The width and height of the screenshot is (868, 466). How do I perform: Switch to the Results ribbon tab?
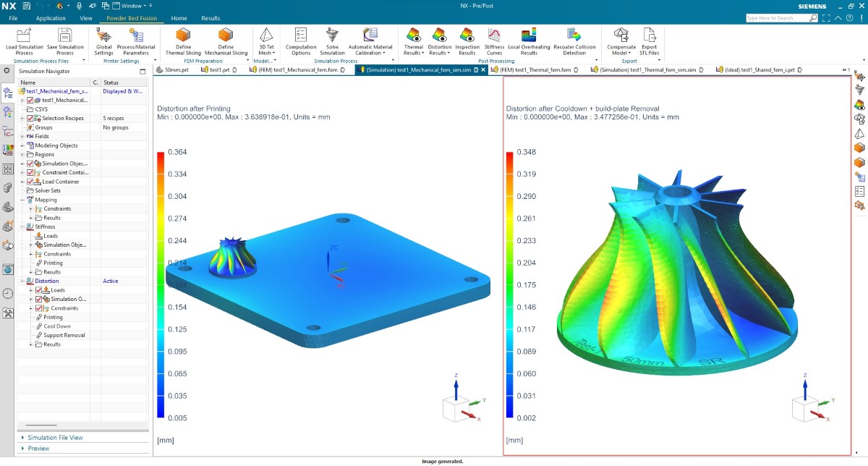click(x=210, y=18)
